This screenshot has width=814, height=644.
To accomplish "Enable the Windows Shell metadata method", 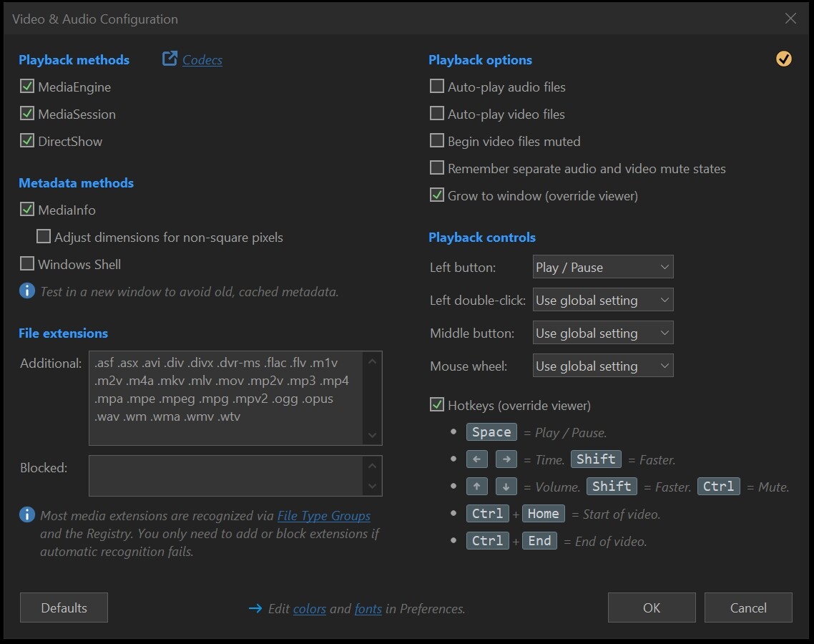I will pyautogui.click(x=27, y=264).
